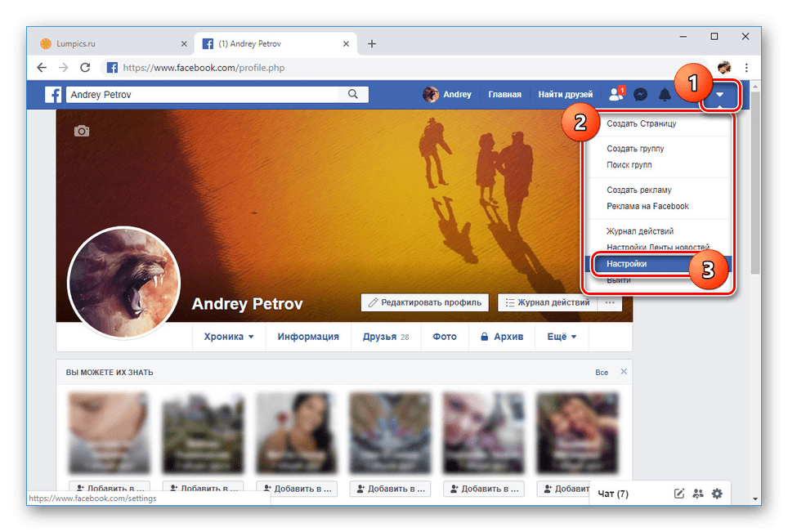The width and height of the screenshot is (788, 532).
Task: Open friend requests icon with badge
Action: (616, 94)
